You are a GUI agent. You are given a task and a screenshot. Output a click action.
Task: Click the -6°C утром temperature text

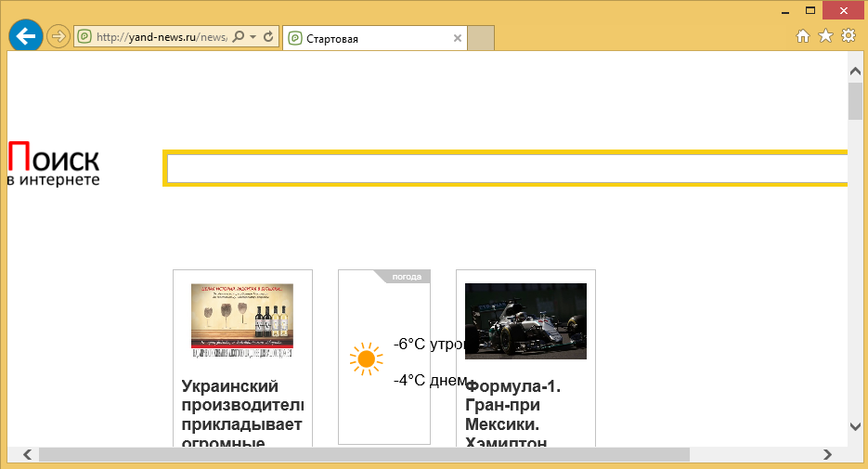pos(429,344)
